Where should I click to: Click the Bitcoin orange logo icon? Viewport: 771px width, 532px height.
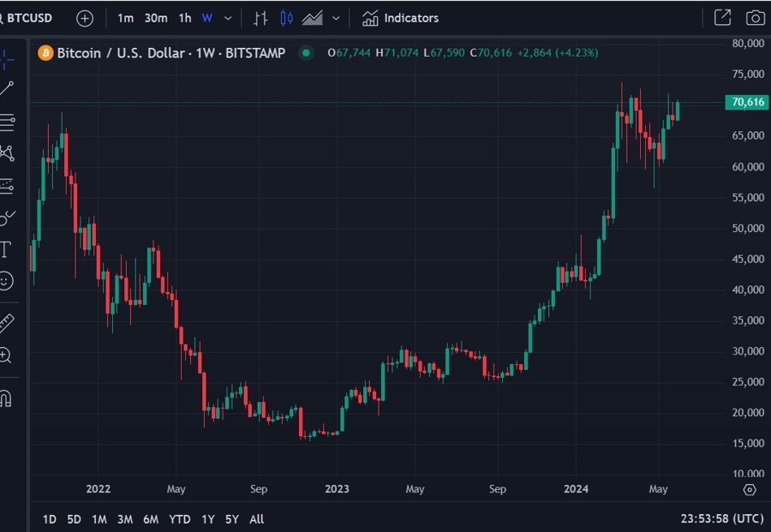45,52
